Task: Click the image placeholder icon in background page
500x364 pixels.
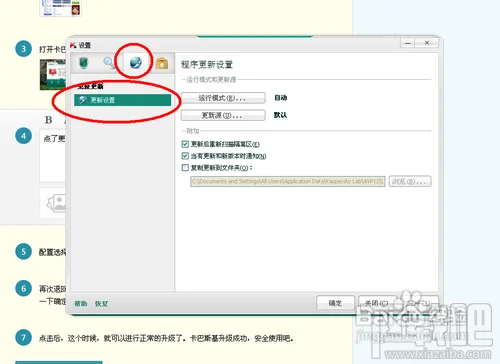Action: [56, 203]
